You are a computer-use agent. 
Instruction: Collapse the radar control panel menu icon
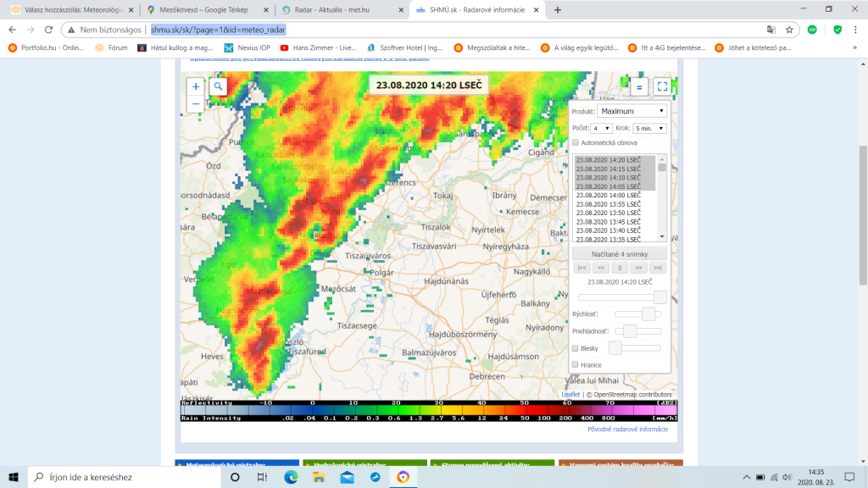(x=639, y=86)
